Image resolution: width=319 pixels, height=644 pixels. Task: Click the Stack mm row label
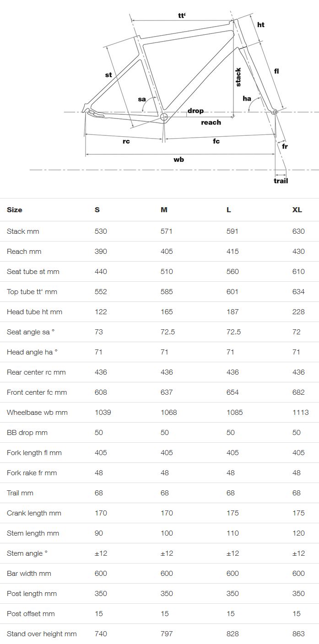(23, 231)
